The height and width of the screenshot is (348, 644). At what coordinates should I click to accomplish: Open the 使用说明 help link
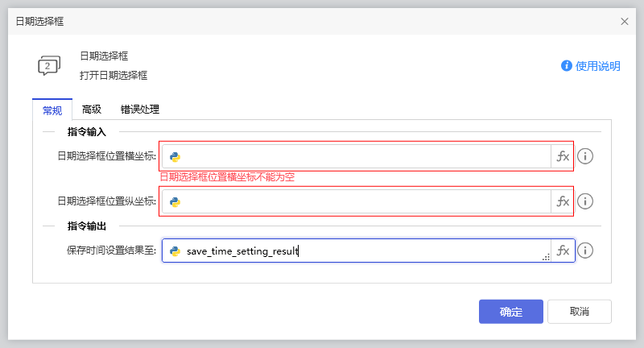pyautogui.click(x=591, y=66)
